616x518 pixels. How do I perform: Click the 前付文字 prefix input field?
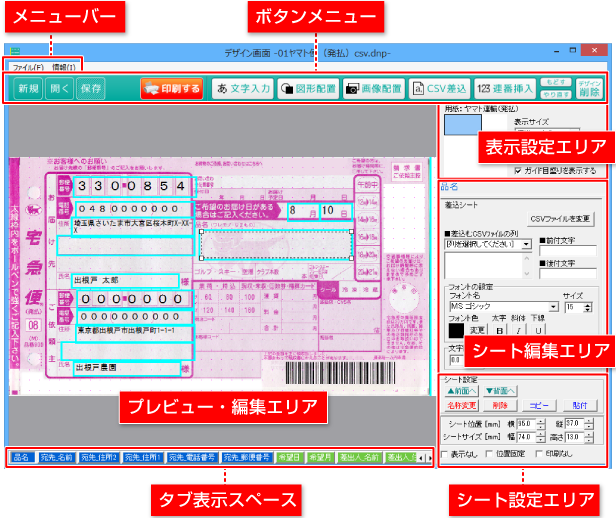(568, 251)
